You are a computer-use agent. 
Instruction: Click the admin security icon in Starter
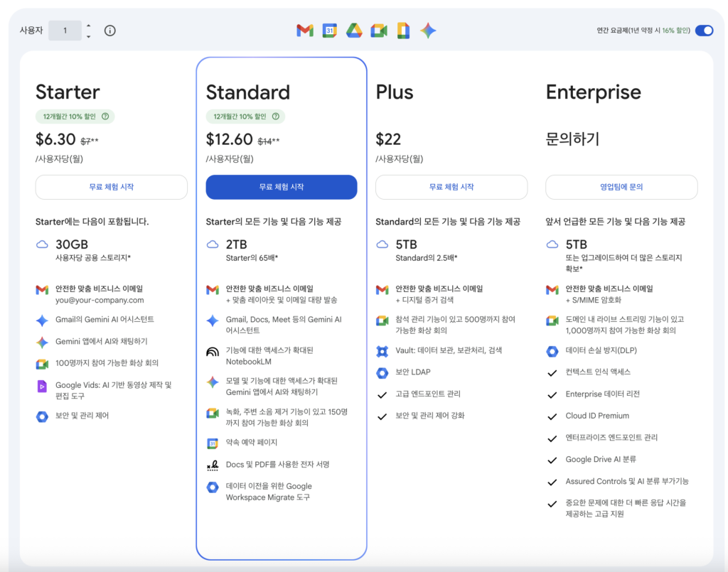coord(42,416)
